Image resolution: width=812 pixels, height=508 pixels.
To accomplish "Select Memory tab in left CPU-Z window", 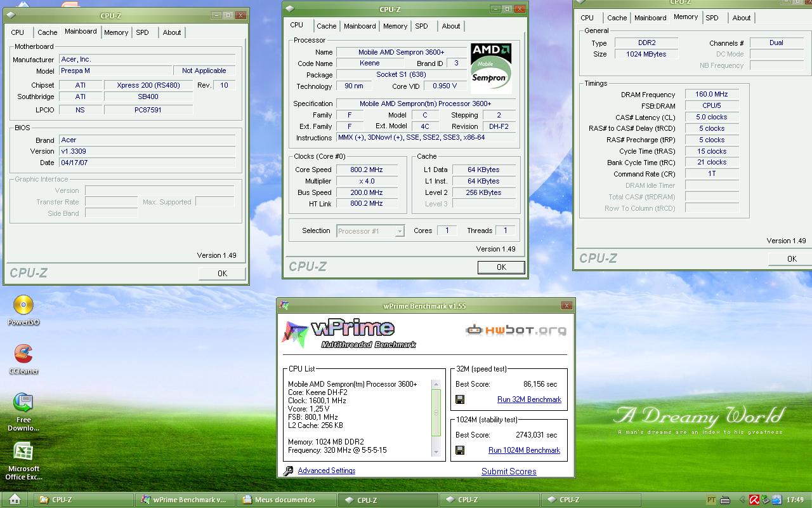I will click(x=116, y=32).
